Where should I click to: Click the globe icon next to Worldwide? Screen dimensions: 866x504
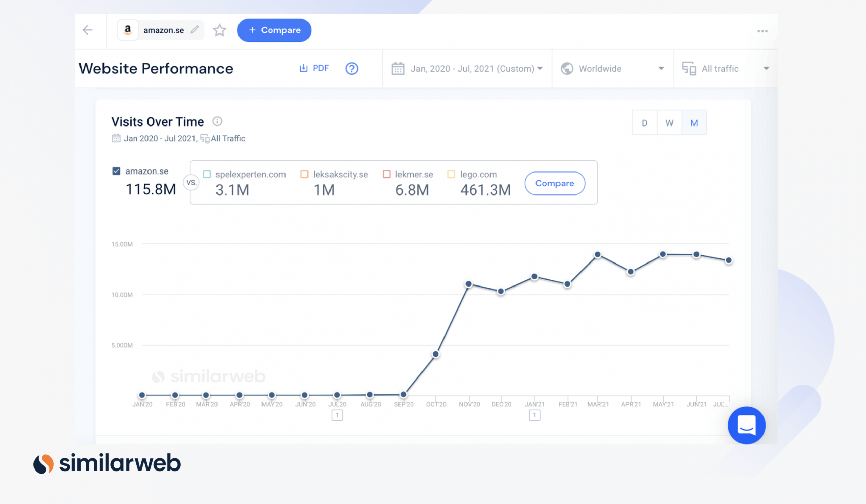point(567,68)
